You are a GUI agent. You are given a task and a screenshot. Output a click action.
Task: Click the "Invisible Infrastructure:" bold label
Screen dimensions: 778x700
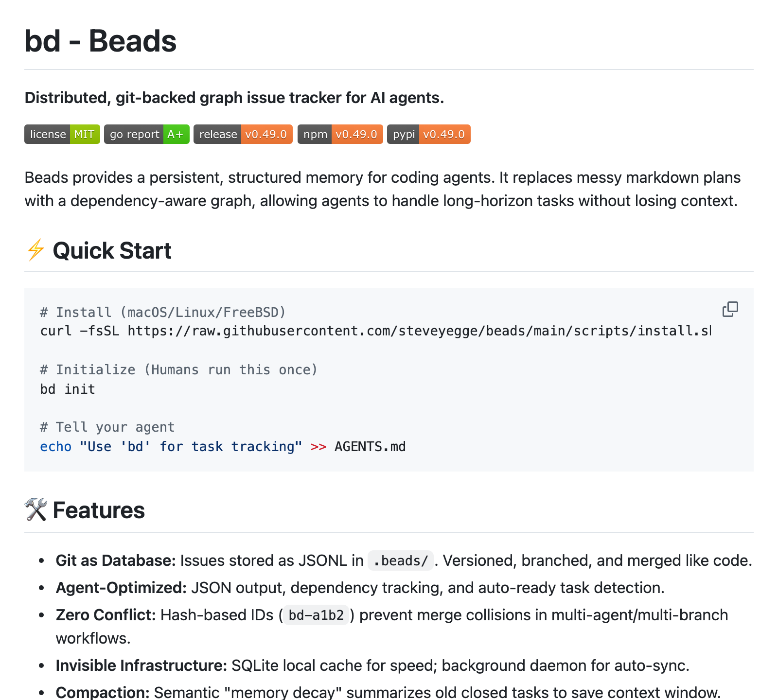tap(141, 665)
